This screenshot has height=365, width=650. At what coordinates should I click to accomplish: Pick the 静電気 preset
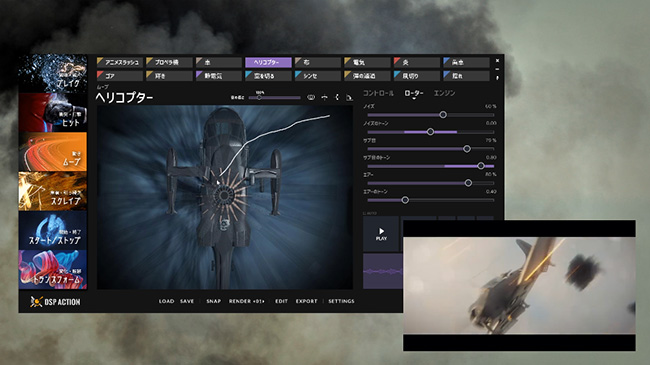tap(219, 76)
